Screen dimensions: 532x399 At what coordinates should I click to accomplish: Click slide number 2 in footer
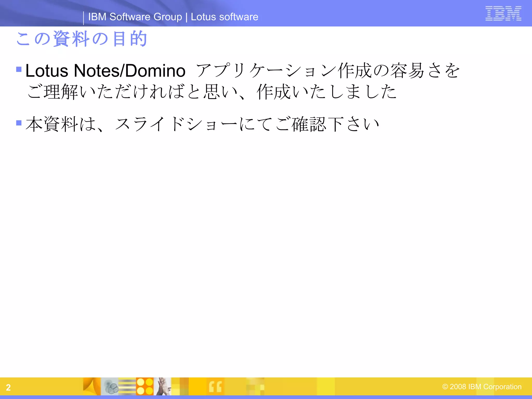[x=8, y=387]
